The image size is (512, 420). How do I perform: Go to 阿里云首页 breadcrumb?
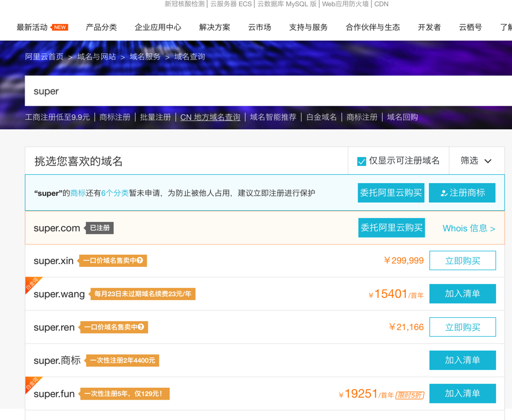coord(44,57)
